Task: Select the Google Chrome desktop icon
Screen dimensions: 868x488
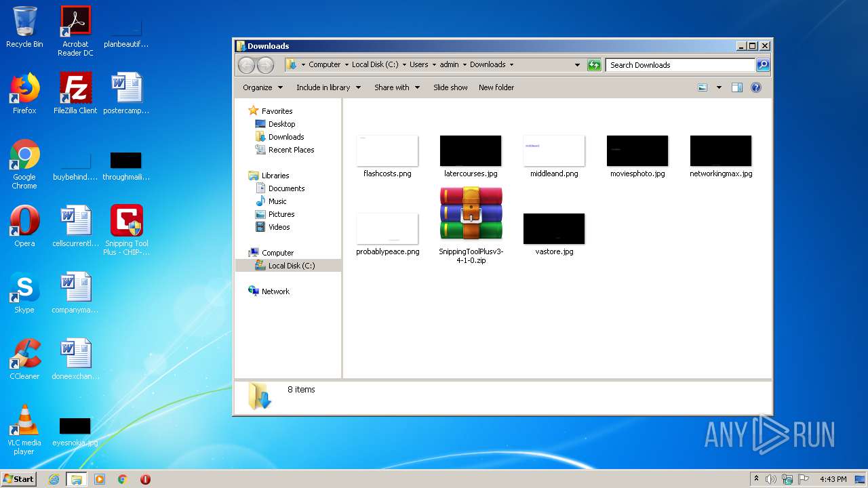Action: click(24, 165)
